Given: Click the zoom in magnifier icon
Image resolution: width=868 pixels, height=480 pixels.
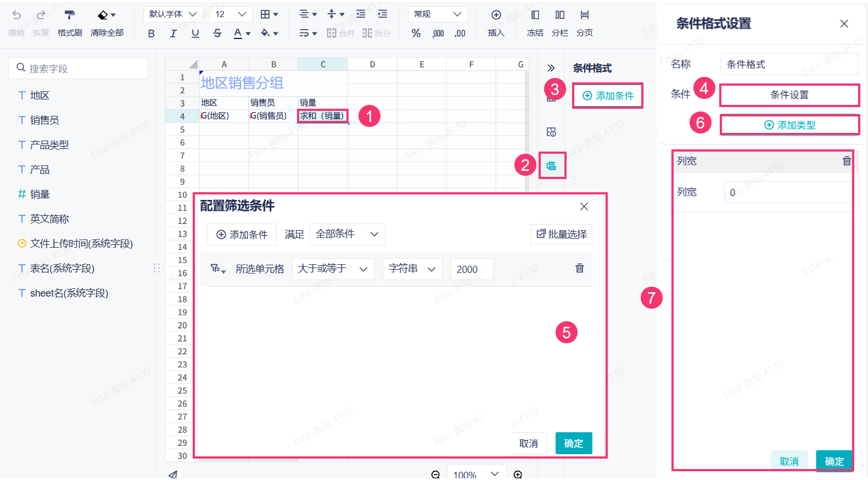Looking at the screenshot, I should [x=518, y=475].
